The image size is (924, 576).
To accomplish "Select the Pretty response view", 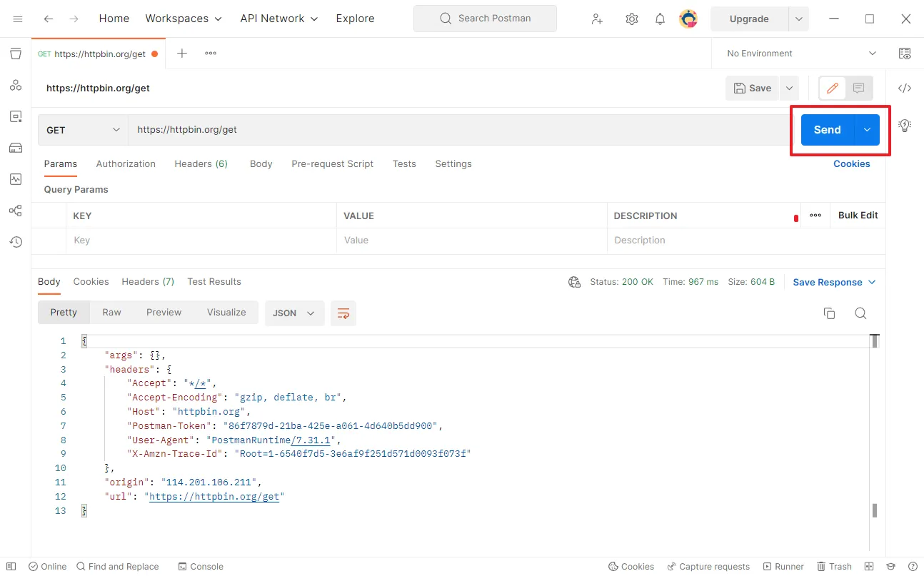I will pos(64,313).
